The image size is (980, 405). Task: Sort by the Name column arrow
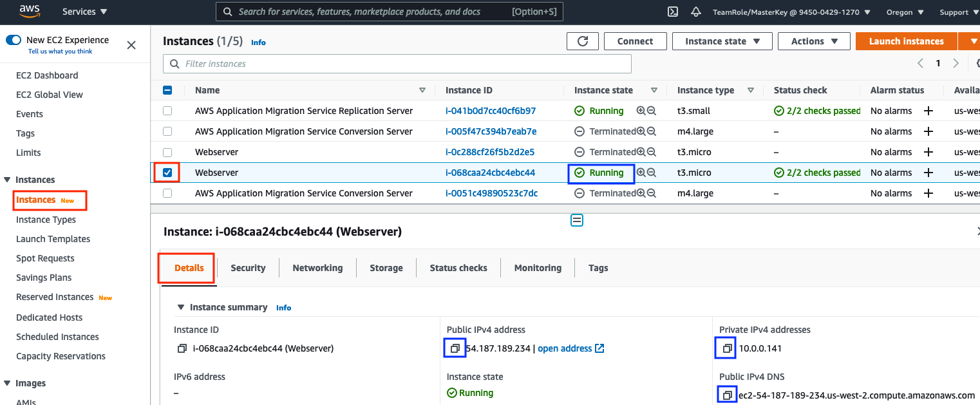pos(422,90)
